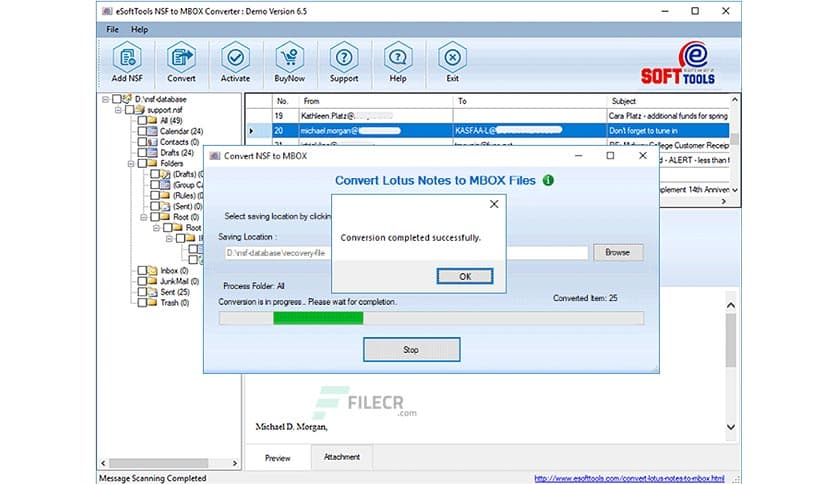The width and height of the screenshot is (836, 484).
Task: Check the Inbox (0) checkbox
Action: click(x=142, y=270)
